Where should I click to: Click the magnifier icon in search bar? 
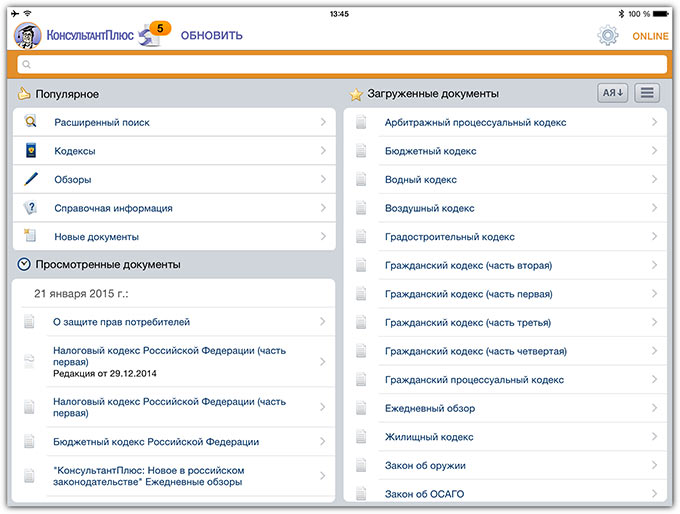[x=26, y=65]
